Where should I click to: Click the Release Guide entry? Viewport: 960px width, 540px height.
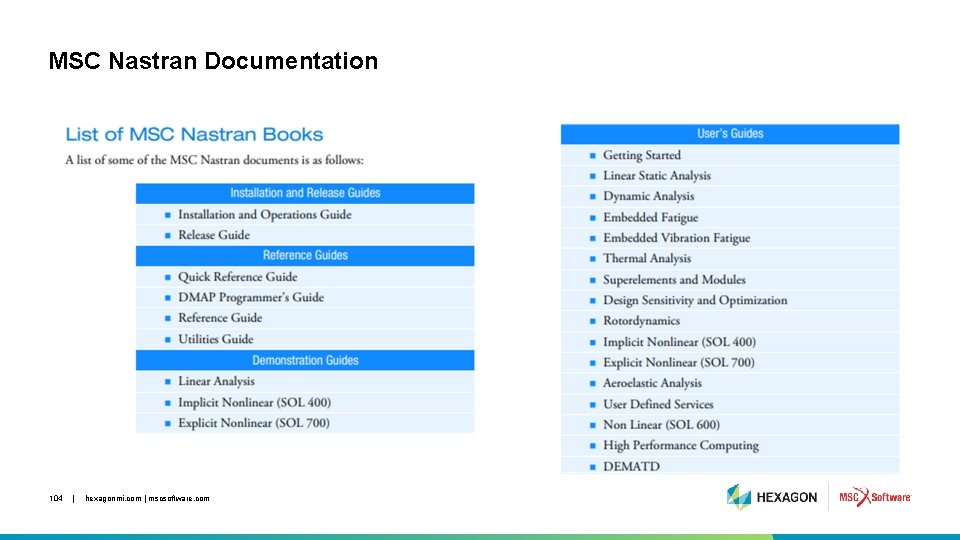214,235
